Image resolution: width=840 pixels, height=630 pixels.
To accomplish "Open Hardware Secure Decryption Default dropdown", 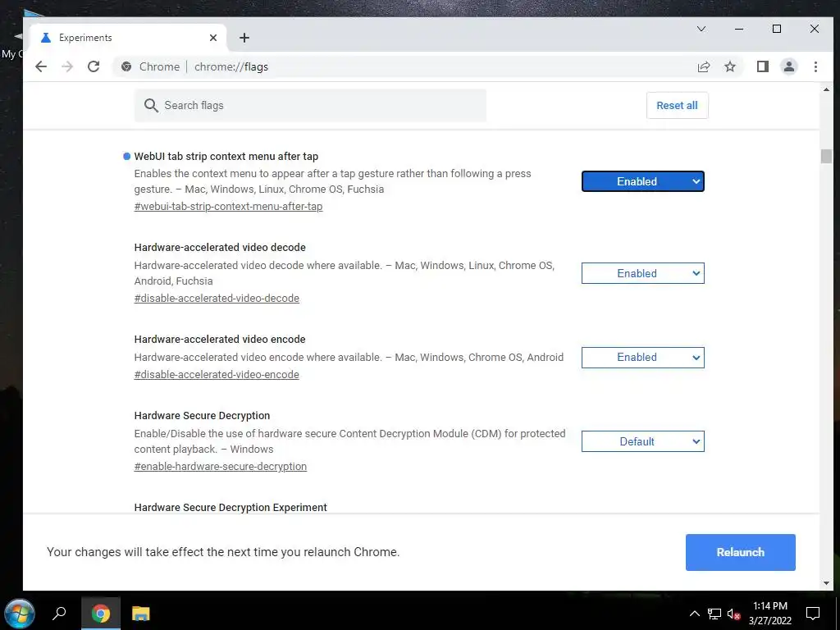I will [x=643, y=441].
